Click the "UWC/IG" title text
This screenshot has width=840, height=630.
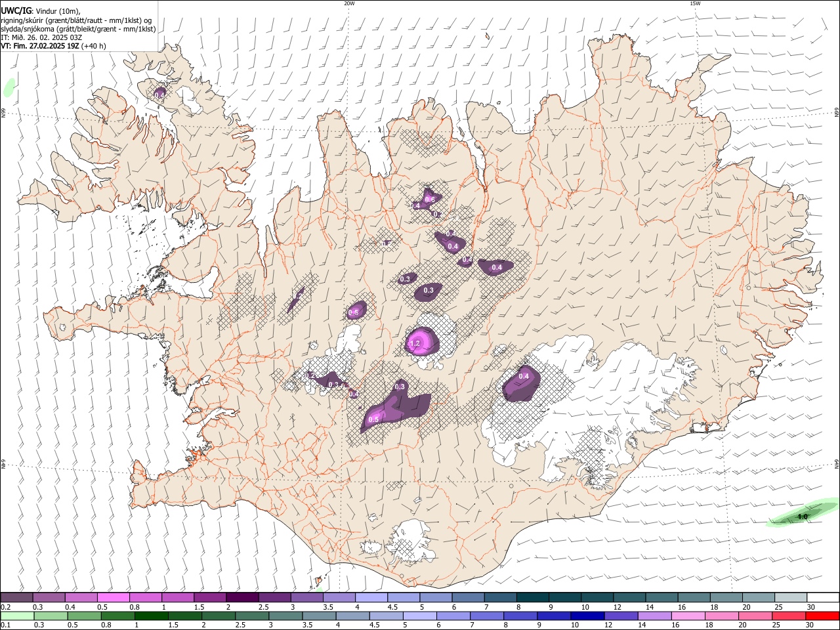tap(16, 11)
